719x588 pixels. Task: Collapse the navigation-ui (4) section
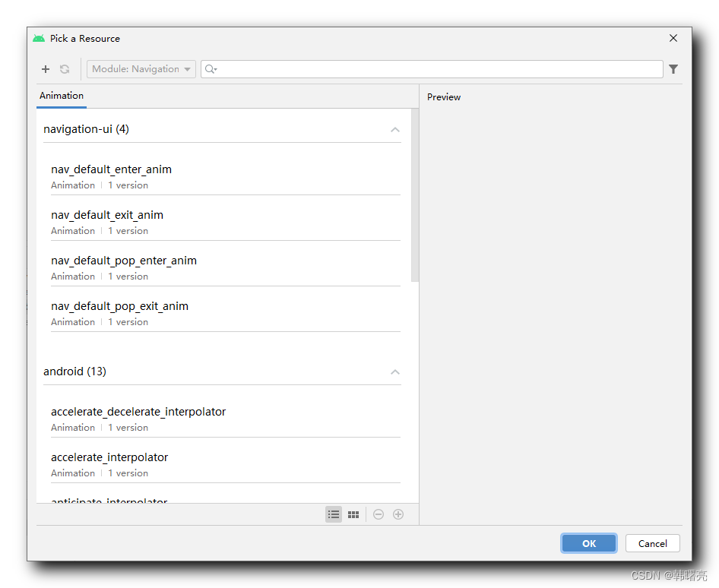394,130
